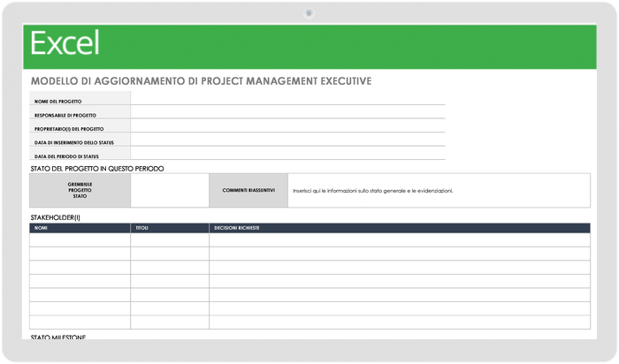Select the Stato Milestone heading at bottom
Viewport: 619px width, 364px height.
point(58,337)
